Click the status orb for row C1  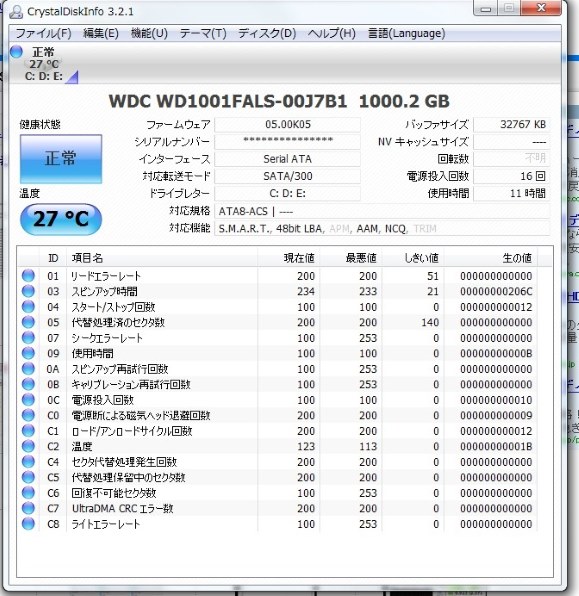tap(28, 431)
